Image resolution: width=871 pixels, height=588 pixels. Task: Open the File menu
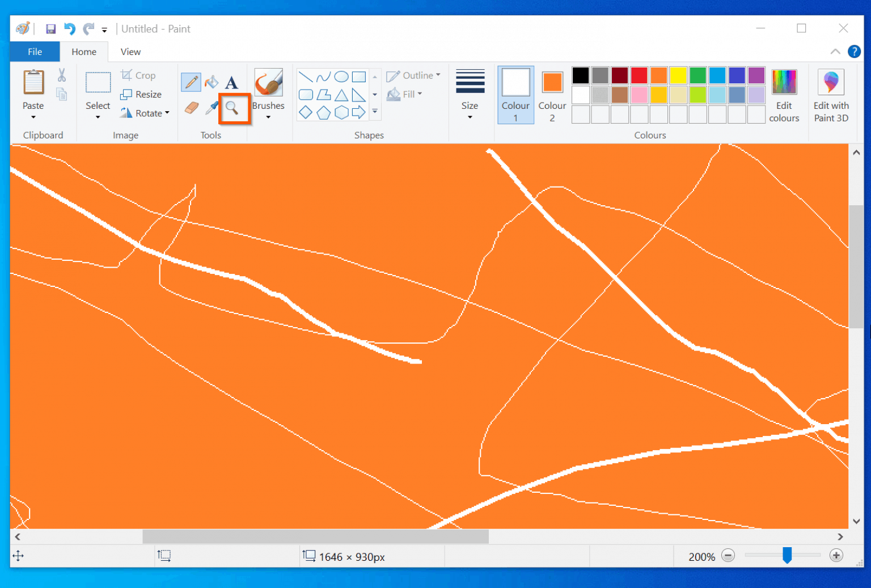(35, 52)
